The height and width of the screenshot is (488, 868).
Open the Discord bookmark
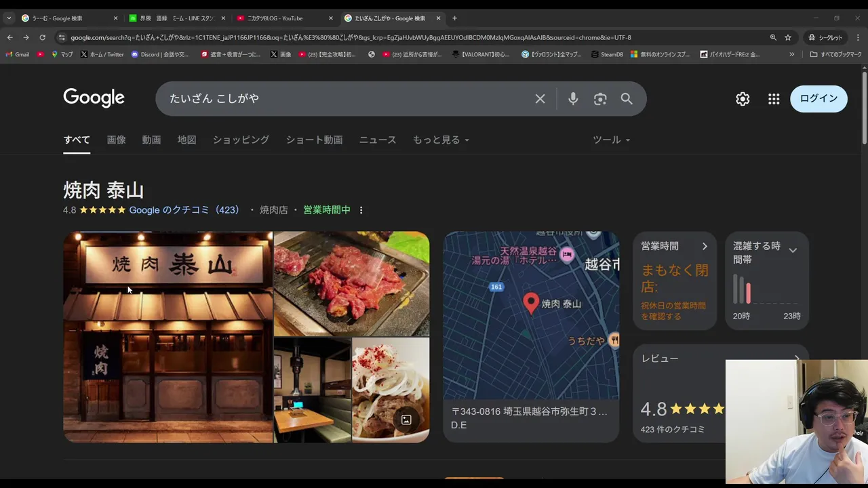160,54
